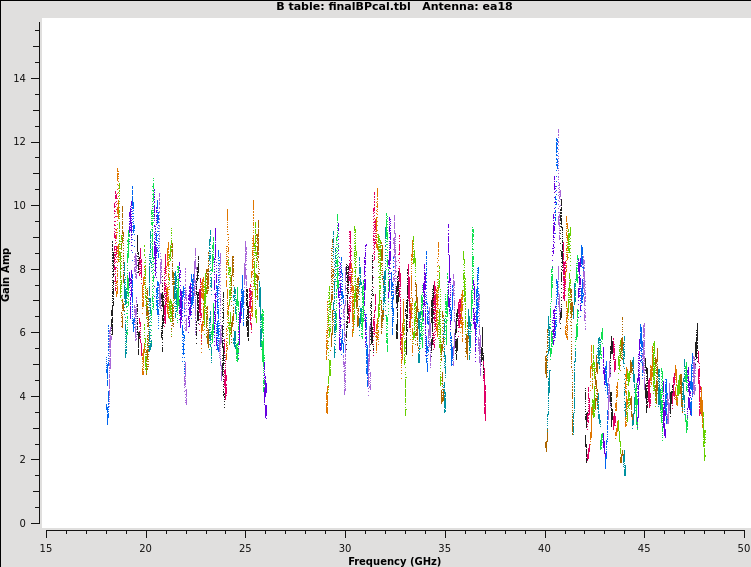Click the x-axis tick label 50
Viewport: 751px width, 567px height.
click(x=743, y=548)
